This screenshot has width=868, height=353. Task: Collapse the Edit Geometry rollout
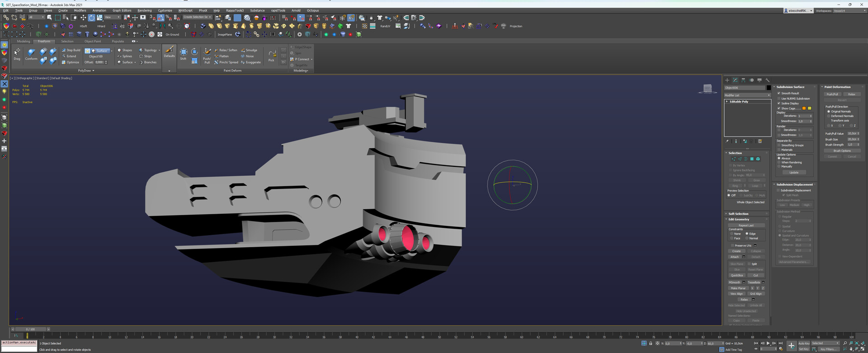click(x=739, y=219)
